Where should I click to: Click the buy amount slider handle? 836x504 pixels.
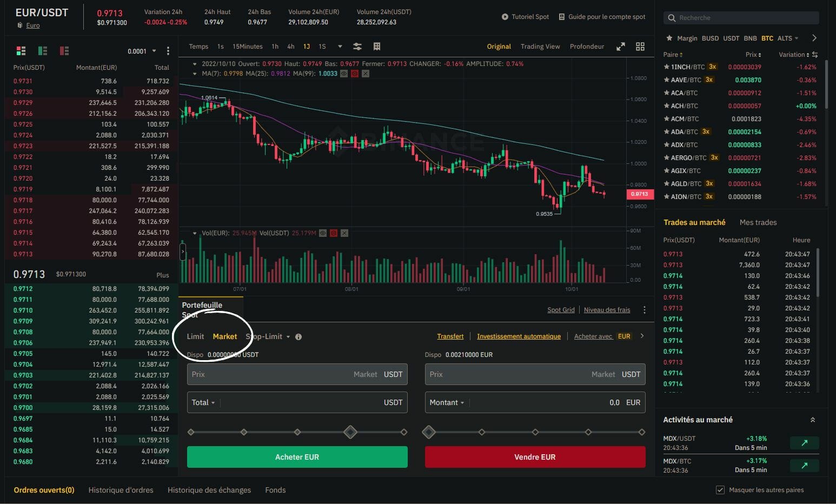[350, 432]
